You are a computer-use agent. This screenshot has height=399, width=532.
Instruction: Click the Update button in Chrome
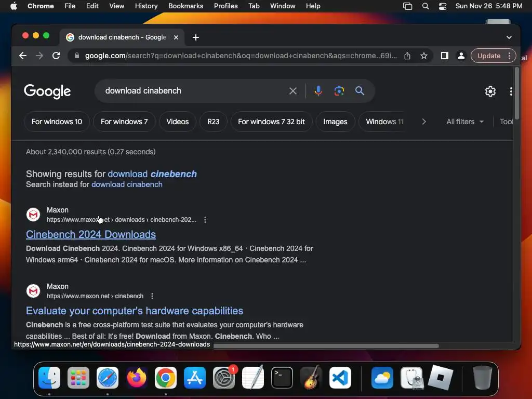pos(488,56)
